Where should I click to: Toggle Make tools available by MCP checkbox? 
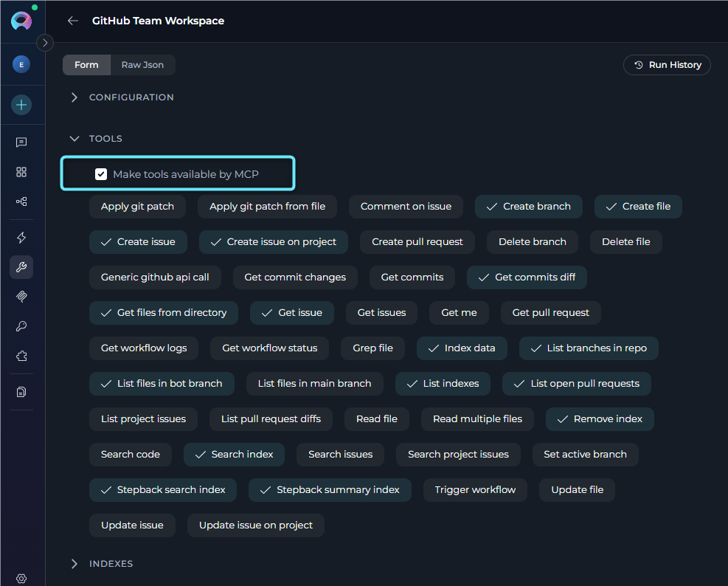(101, 174)
